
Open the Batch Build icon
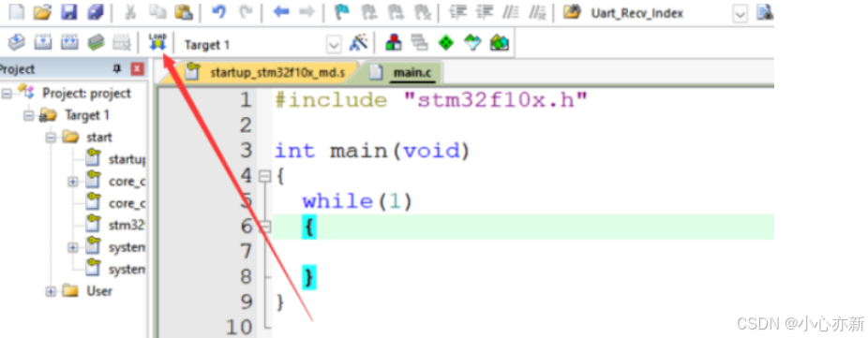point(96,42)
